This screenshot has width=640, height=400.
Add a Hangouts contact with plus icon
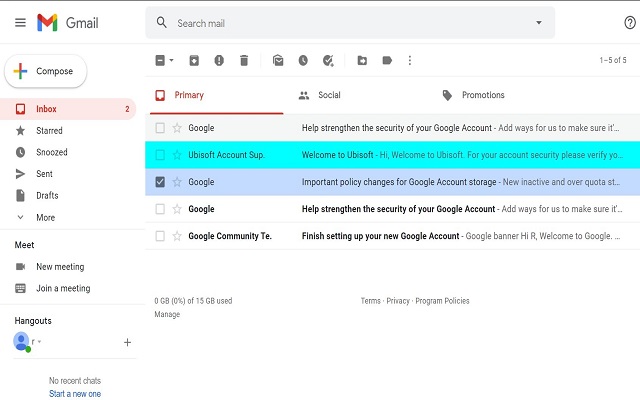(127, 342)
